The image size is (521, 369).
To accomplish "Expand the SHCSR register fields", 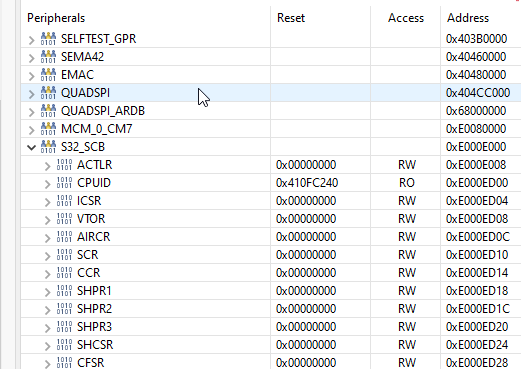I will [47, 346].
